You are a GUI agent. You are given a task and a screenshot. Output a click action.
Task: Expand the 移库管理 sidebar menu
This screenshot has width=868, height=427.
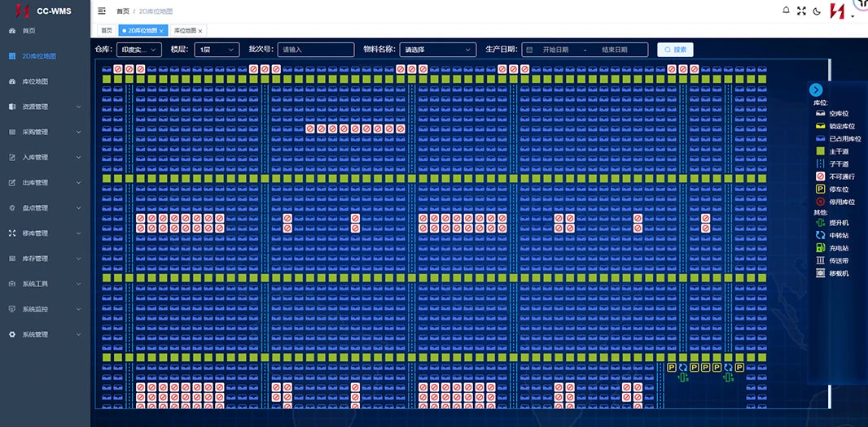[45, 233]
